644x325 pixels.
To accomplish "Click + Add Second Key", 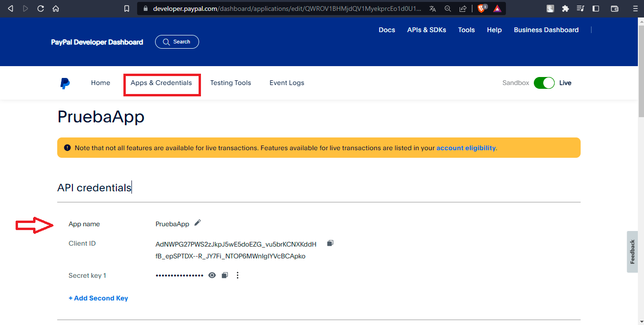I will (98, 298).
